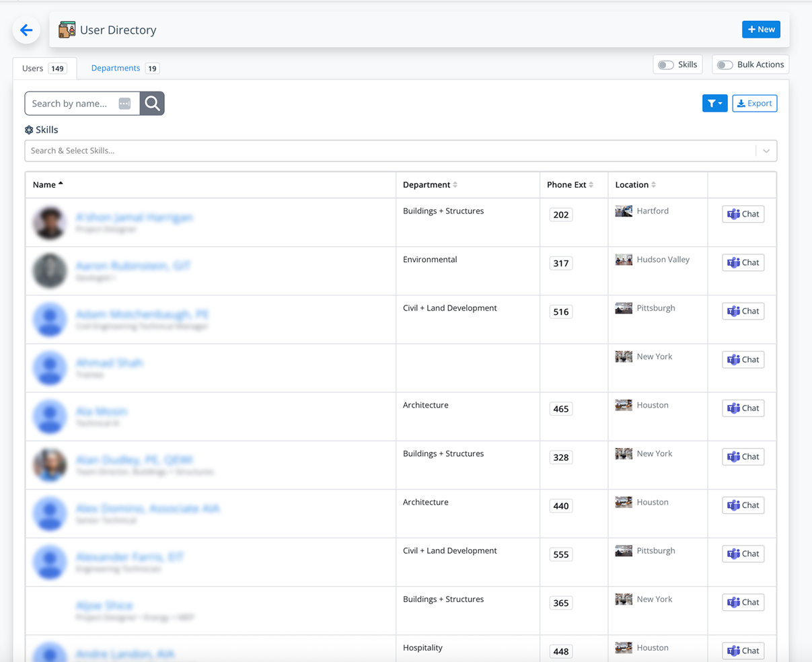Viewport: 812px width, 662px height.
Task: Click the blue back arrow icon
Action: point(26,30)
